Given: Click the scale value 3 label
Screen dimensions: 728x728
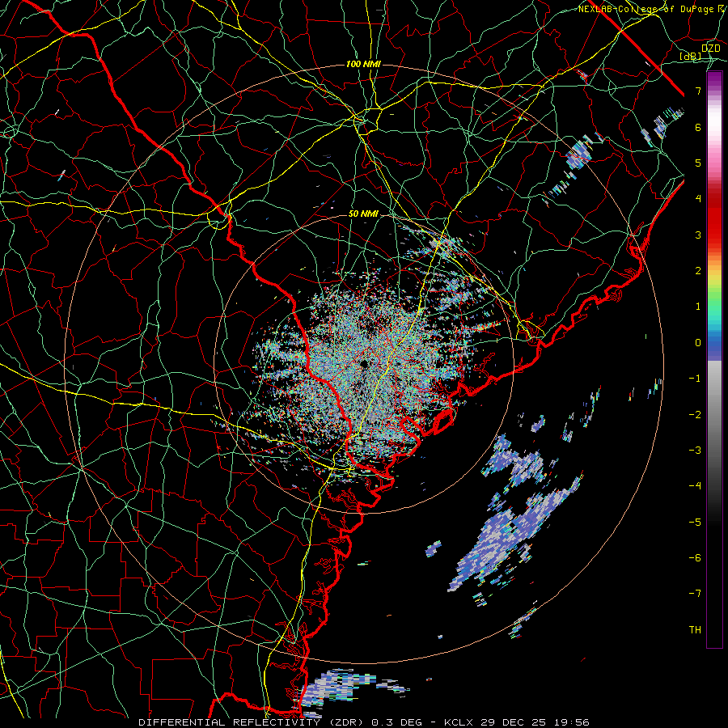Looking at the screenshot, I should (x=698, y=235).
